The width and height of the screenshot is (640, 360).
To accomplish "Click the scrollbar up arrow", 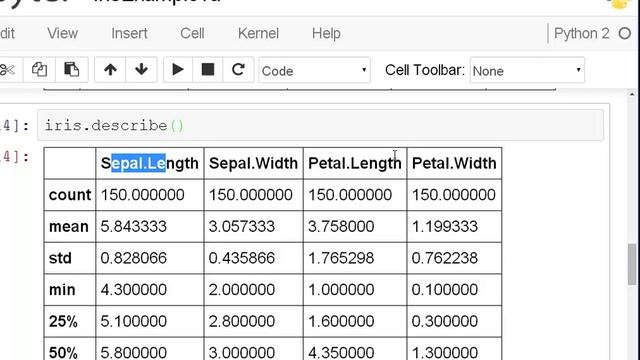I will [632, 94].
